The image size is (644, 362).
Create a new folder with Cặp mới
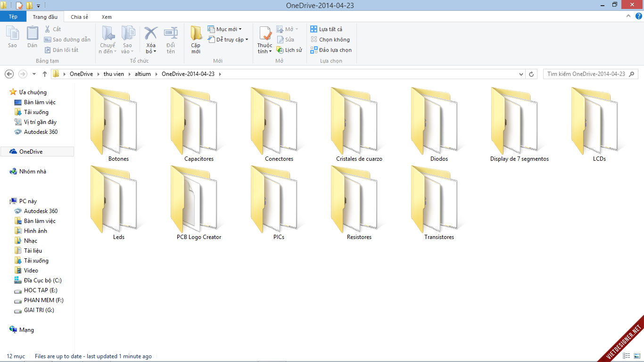click(196, 40)
